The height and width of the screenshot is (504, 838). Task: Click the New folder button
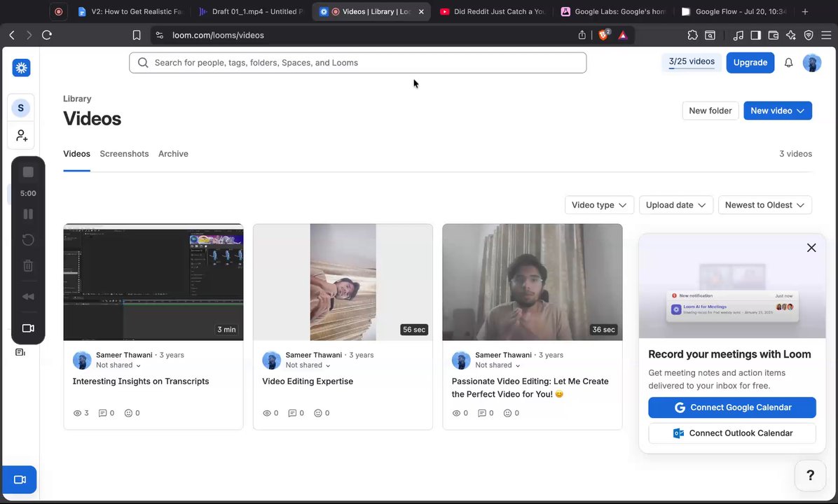(x=710, y=111)
